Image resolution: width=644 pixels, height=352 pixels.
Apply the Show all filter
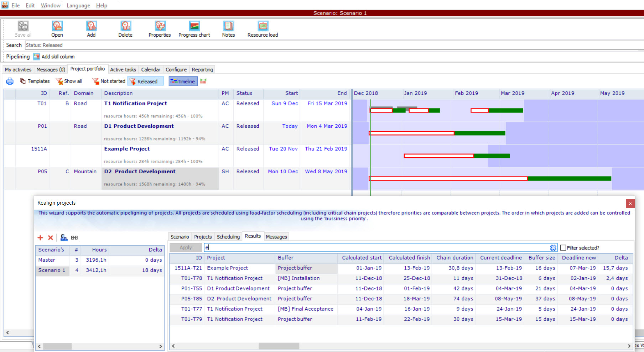click(x=69, y=81)
